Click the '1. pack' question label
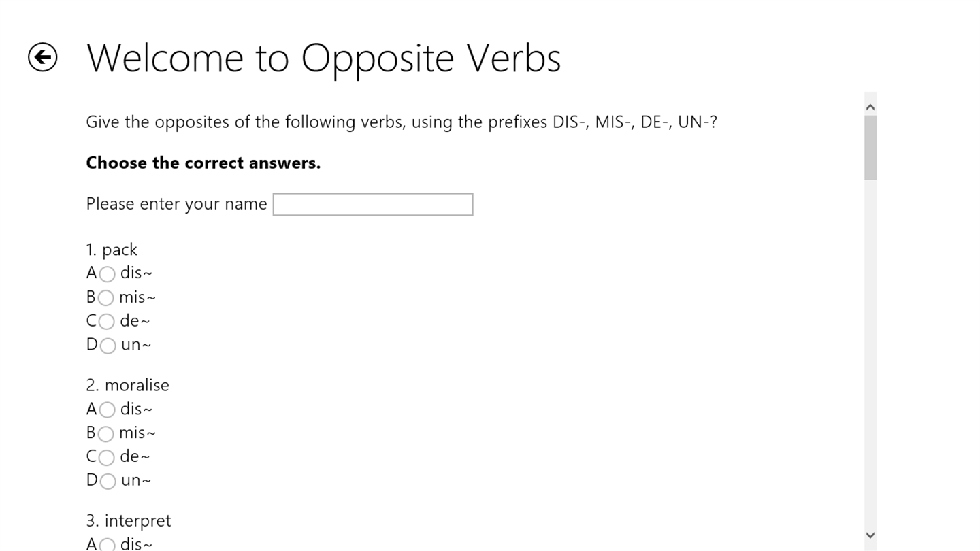 point(112,250)
